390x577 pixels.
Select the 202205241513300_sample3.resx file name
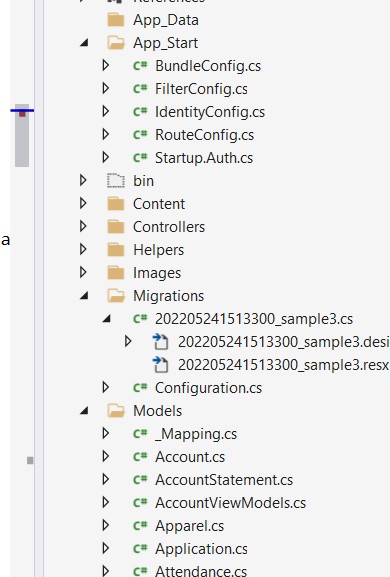point(283,365)
